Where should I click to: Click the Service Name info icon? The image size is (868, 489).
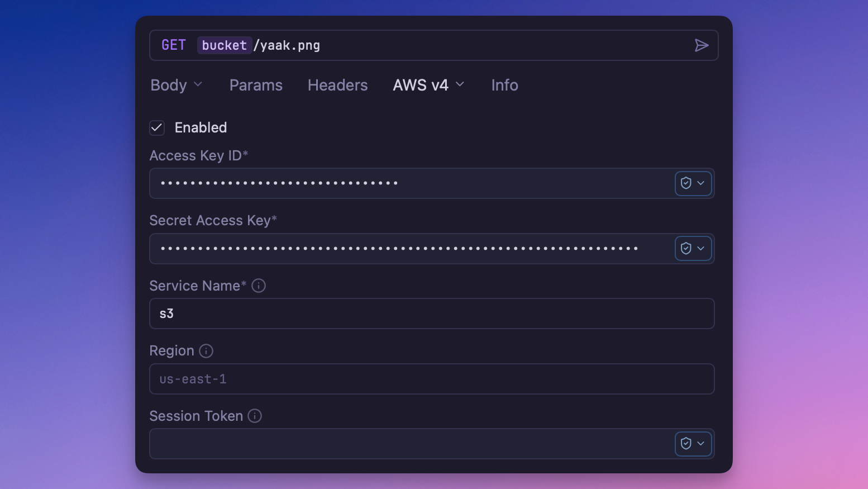[258, 286]
